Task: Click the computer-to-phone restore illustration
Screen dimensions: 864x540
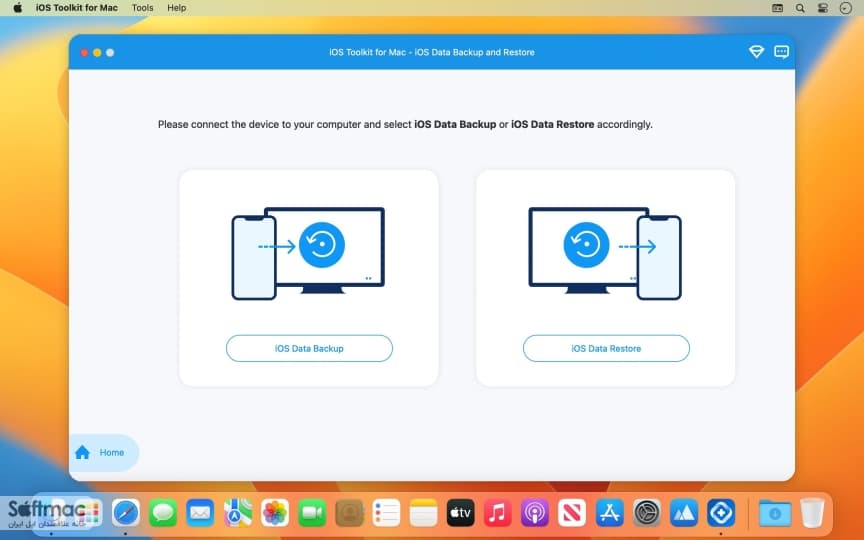Action: click(x=605, y=253)
